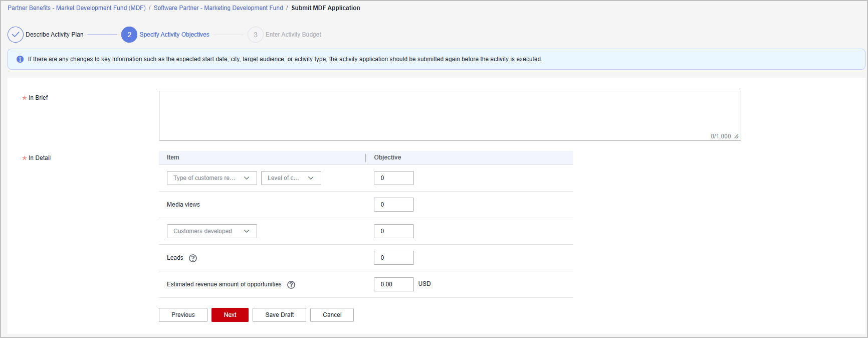The width and height of the screenshot is (868, 338).
Task: Open the Customers developed dropdown
Action: coord(211,231)
